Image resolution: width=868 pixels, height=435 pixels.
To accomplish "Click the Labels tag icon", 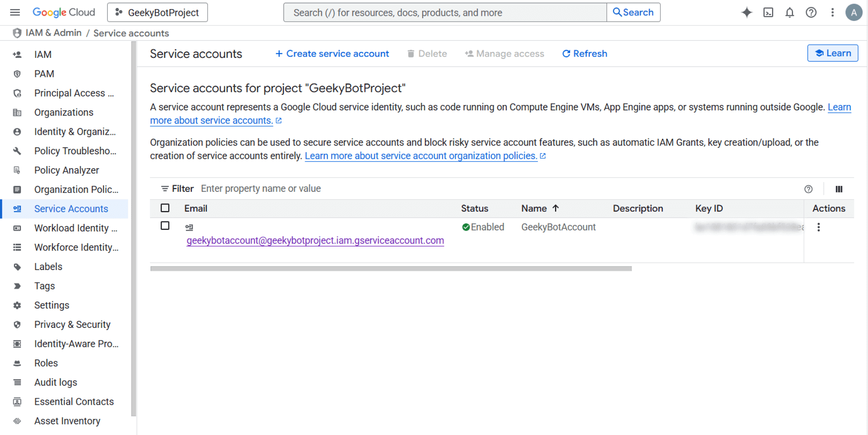I will pos(17,267).
